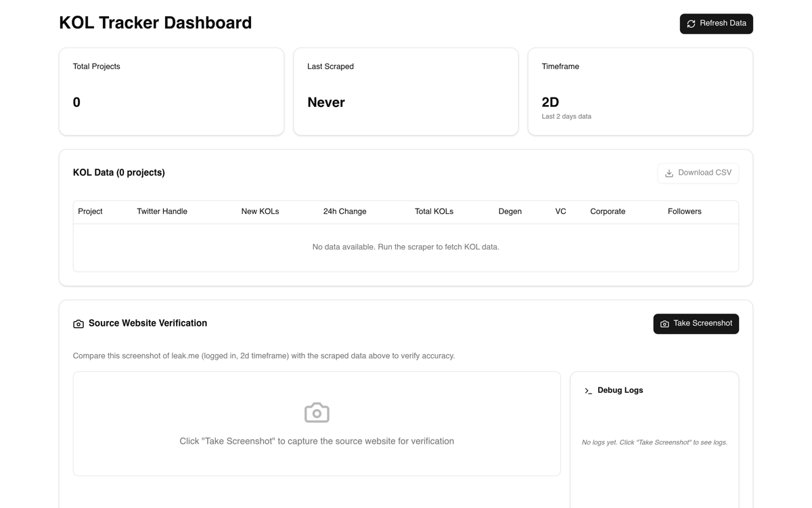Select the Project column header

(90, 212)
